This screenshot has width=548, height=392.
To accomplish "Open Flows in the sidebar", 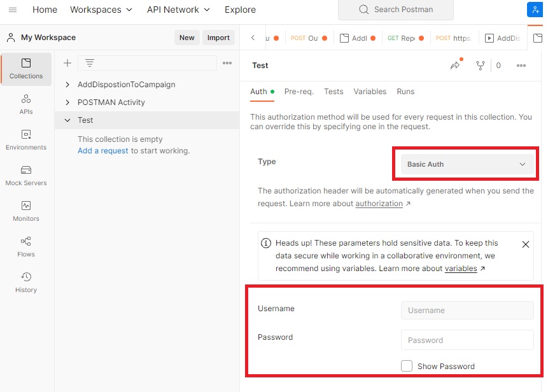I will (x=26, y=247).
